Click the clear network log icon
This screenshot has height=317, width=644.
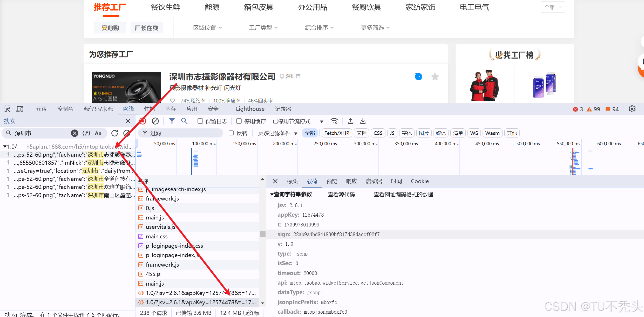point(155,121)
